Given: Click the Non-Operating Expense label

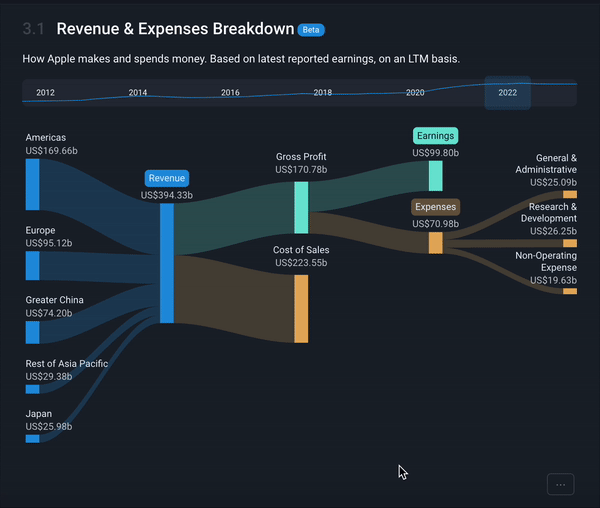Looking at the screenshot, I should (546, 262).
